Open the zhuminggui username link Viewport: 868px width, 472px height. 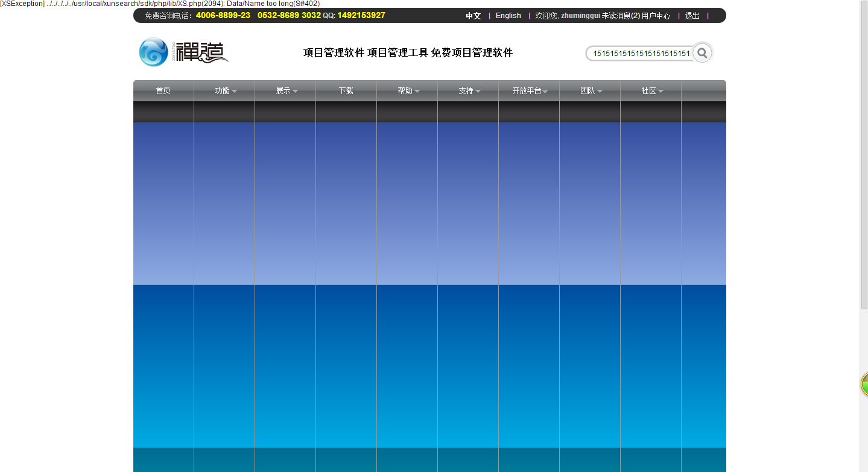580,16
